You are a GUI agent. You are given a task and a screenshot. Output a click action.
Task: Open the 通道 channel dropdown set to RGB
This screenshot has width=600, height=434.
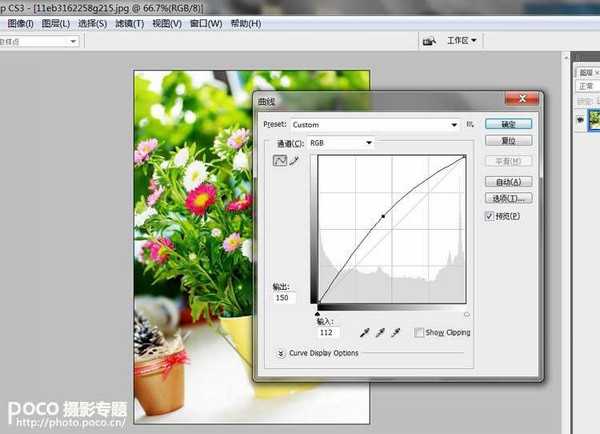click(341, 143)
